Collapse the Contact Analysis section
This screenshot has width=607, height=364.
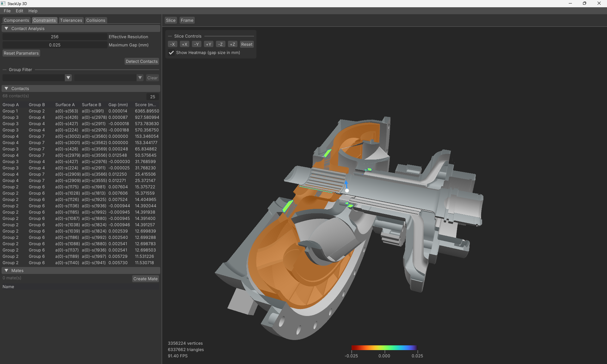point(6,28)
